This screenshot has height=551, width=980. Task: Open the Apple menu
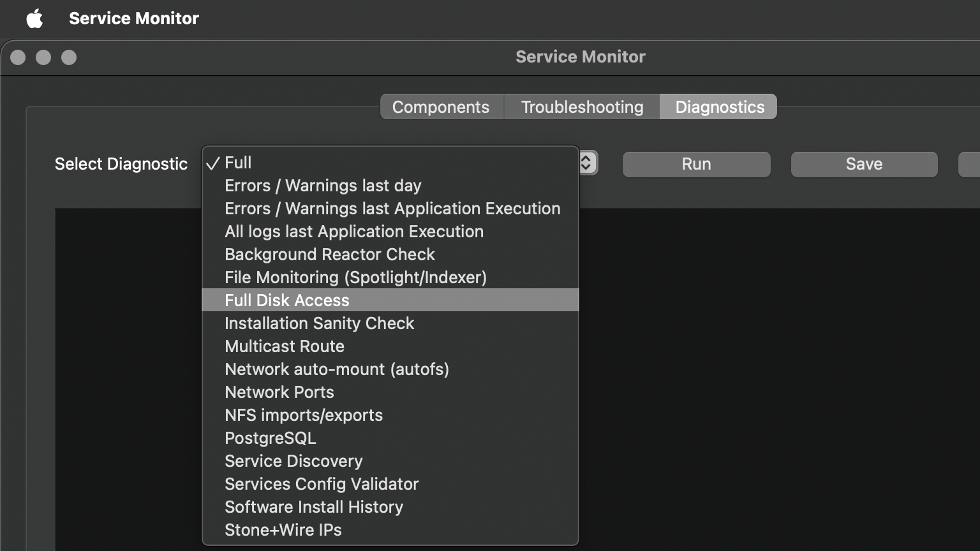pos(34,18)
